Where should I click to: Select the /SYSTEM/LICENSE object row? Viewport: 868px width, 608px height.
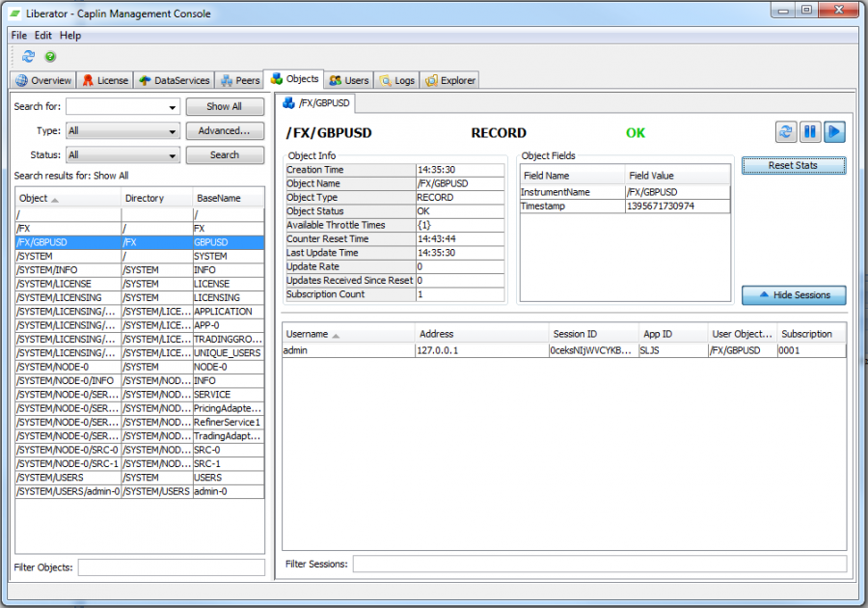click(140, 284)
